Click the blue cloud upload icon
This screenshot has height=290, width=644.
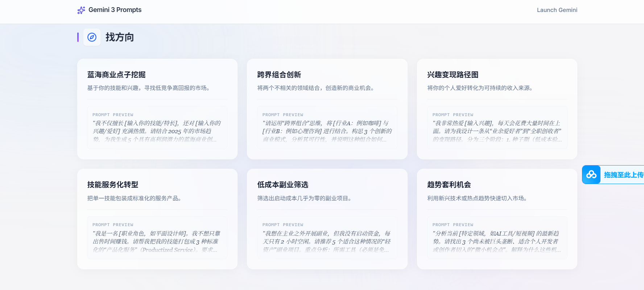591,175
